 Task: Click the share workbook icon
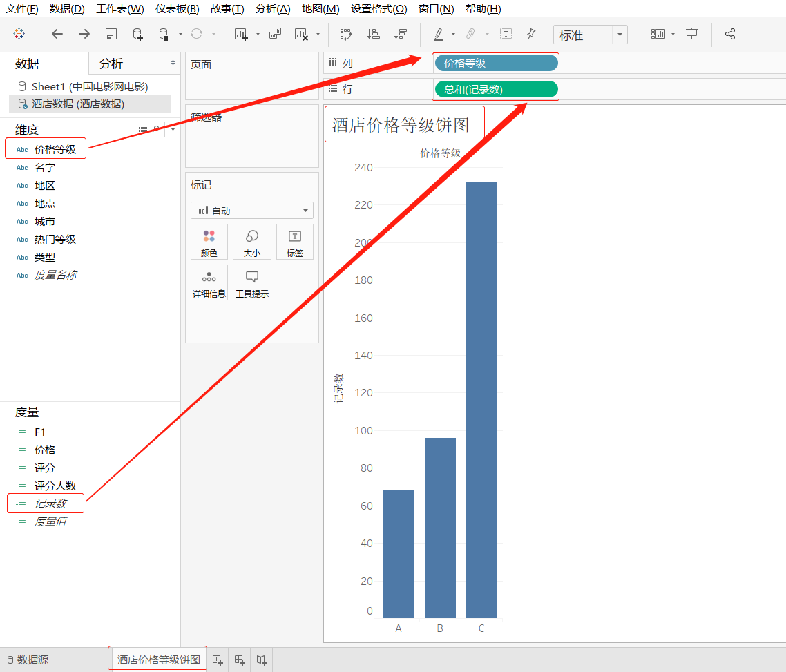point(730,34)
